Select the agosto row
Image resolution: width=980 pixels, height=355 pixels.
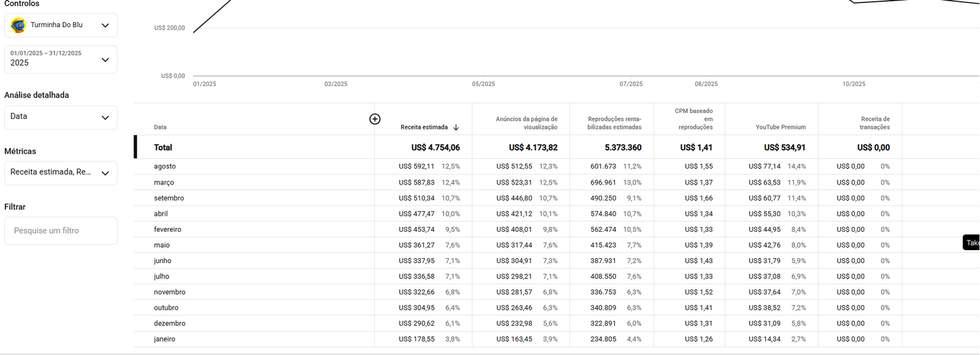tap(556, 166)
